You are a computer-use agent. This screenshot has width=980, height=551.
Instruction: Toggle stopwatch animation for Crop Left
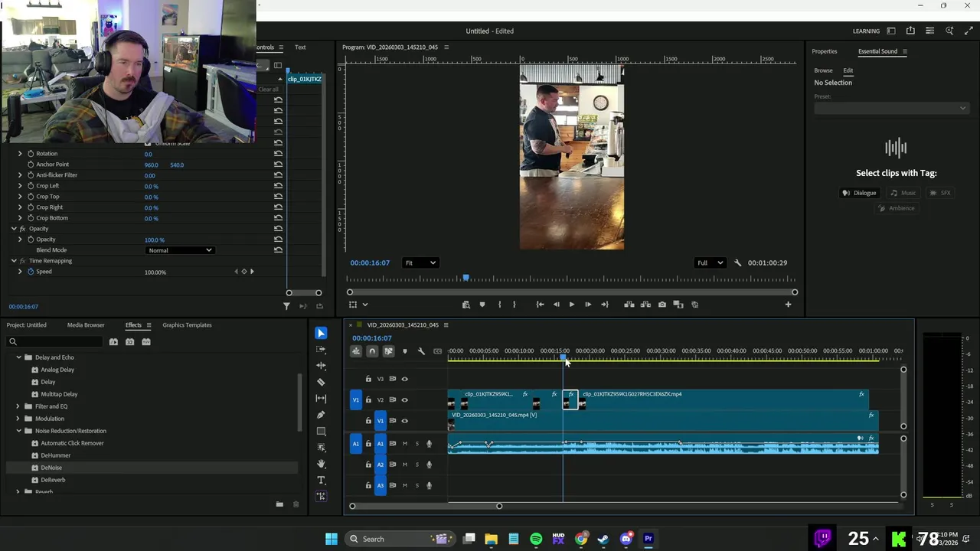coord(31,186)
